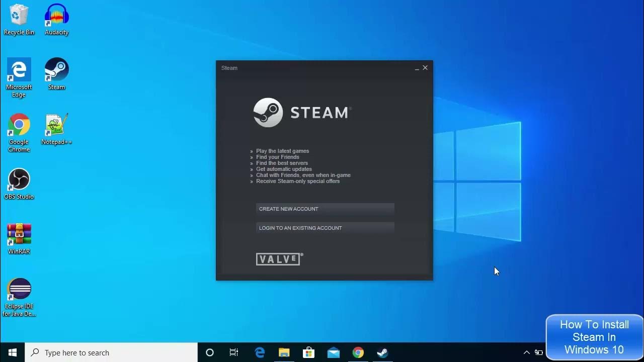Select the Notepad++ desktop shortcut

point(56,129)
